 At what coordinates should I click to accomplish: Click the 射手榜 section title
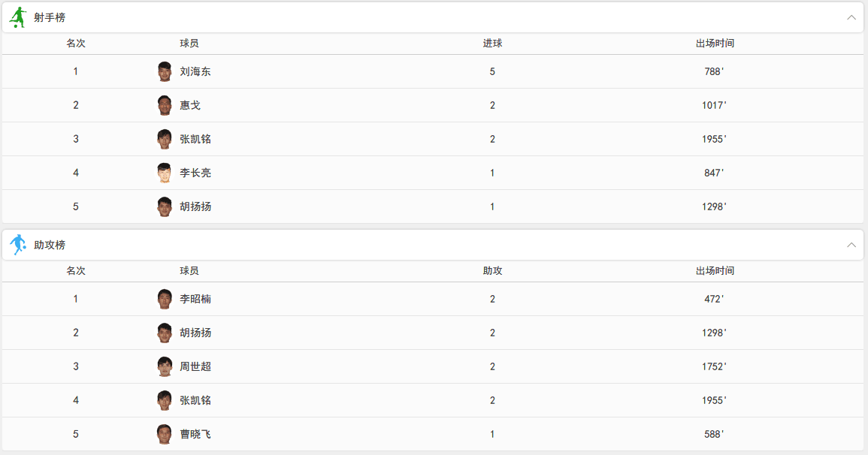50,17
